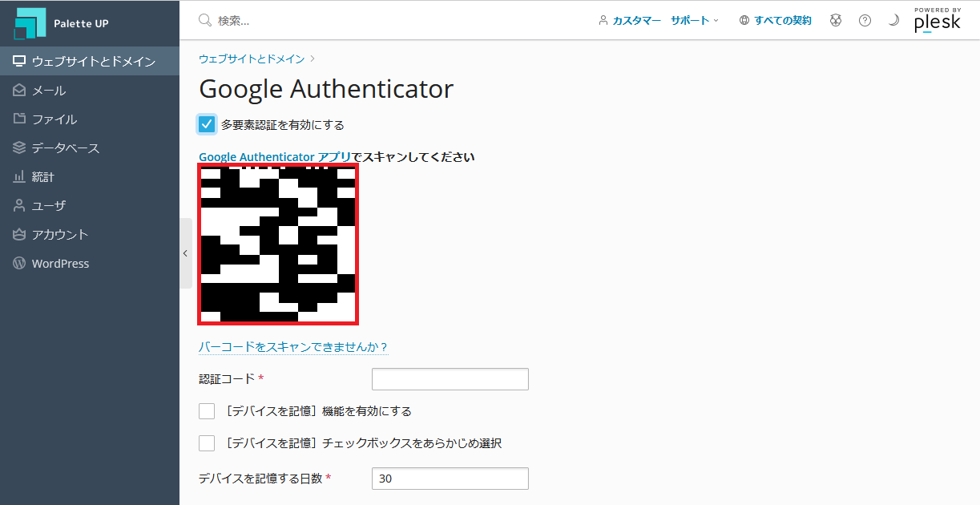Click バーコードをスキャンできませんか? link

[x=293, y=347]
